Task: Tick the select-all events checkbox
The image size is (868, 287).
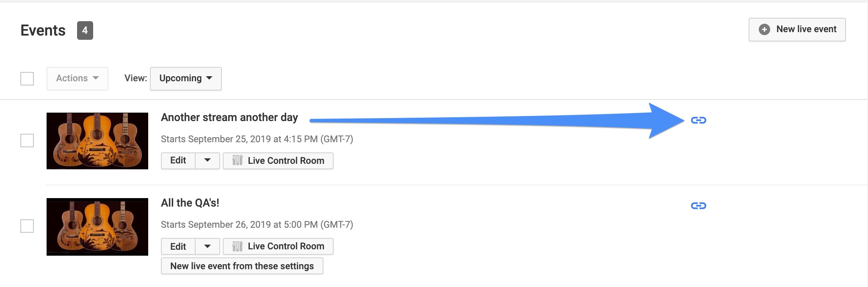Action: click(27, 78)
